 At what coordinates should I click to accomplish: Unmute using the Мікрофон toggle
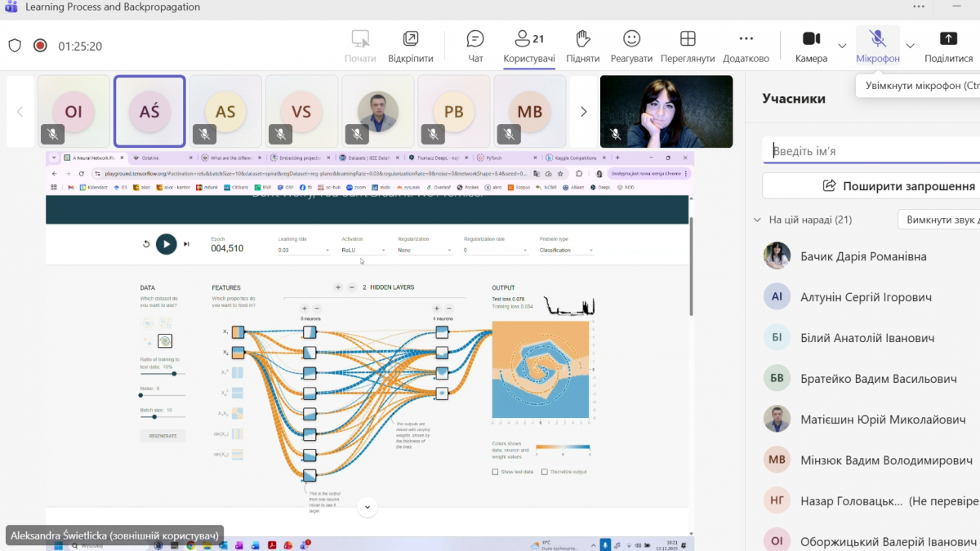(x=877, y=46)
